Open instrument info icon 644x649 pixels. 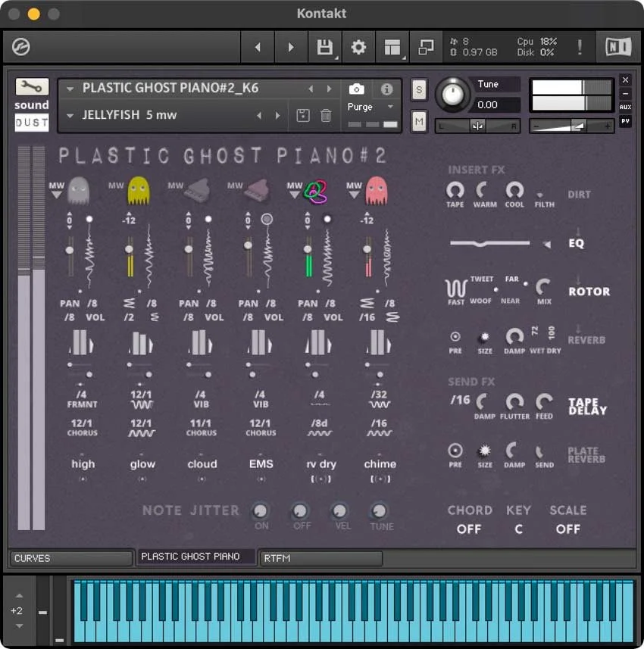(x=386, y=89)
